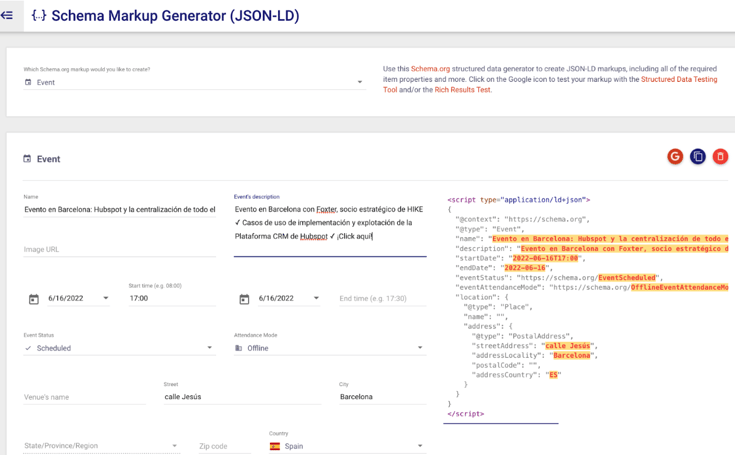Image resolution: width=735 pixels, height=455 pixels.
Task: Click the Event section calendar icon
Action: pyautogui.click(x=27, y=159)
